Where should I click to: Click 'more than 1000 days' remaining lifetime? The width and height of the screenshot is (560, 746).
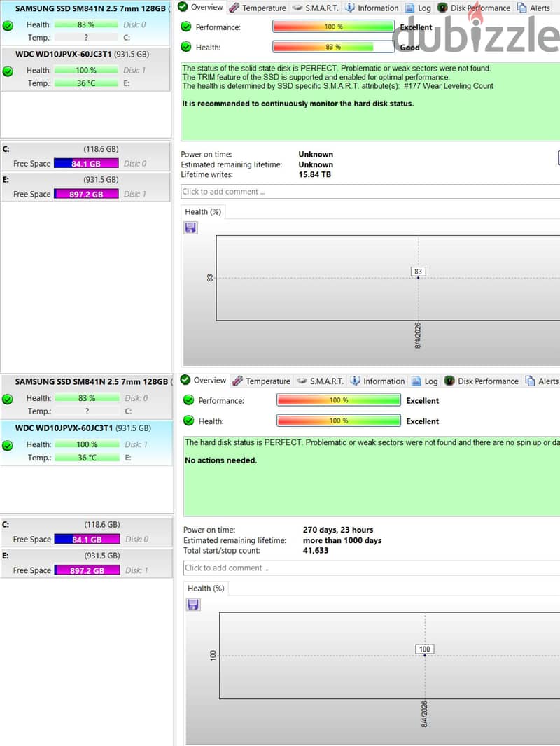tap(342, 540)
